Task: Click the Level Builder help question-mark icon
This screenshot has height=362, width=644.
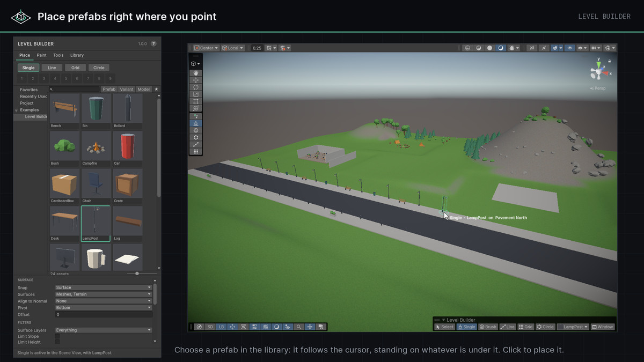Action: click(x=153, y=44)
